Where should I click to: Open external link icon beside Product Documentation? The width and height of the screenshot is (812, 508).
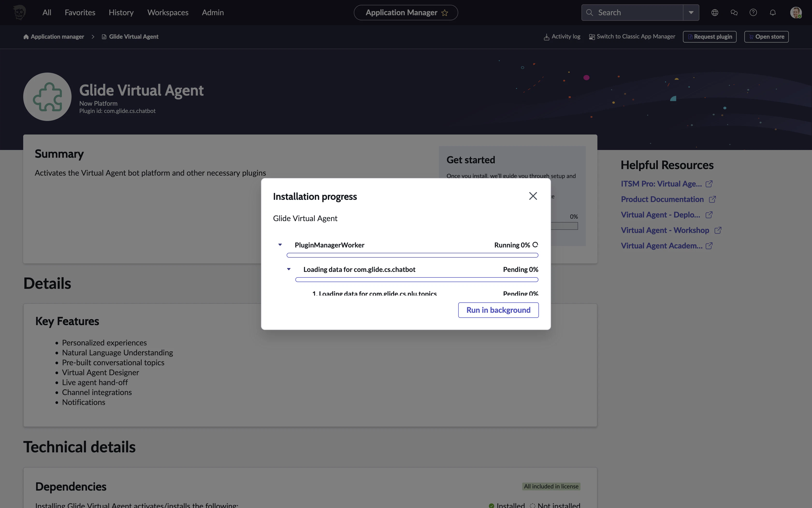click(712, 199)
